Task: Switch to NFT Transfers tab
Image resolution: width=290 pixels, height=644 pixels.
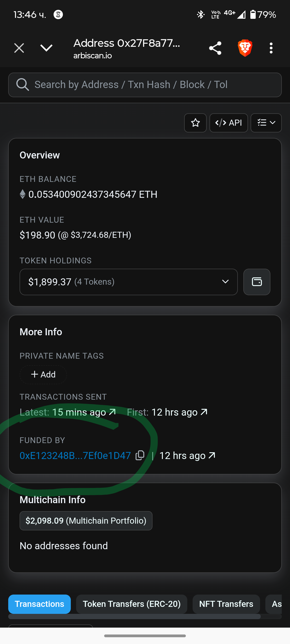Action: pos(226,604)
